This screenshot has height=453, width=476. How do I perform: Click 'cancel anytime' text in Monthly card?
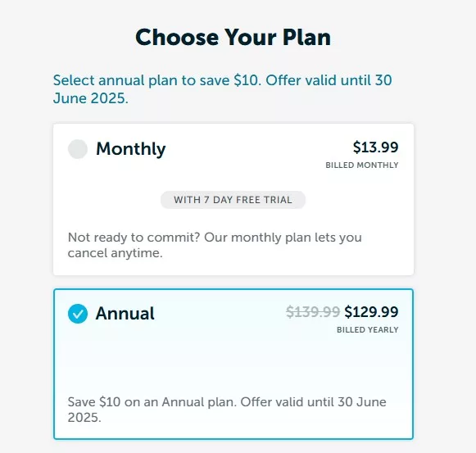pos(115,253)
